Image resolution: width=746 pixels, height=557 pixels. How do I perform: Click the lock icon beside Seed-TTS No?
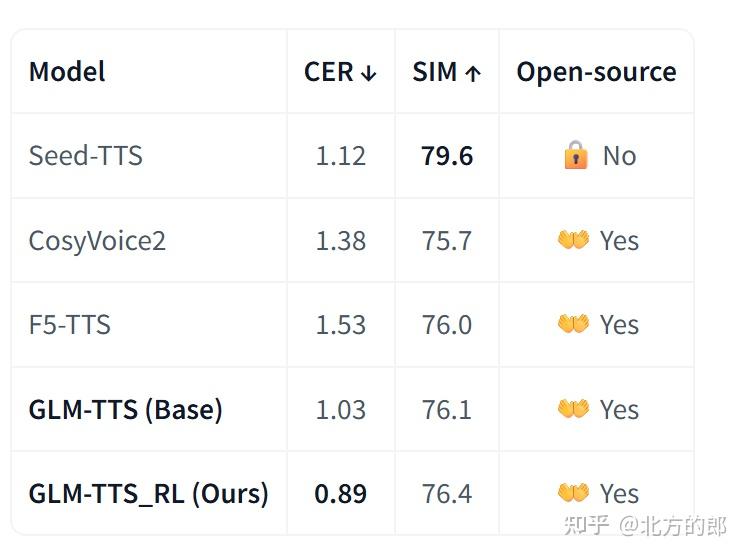click(x=576, y=155)
